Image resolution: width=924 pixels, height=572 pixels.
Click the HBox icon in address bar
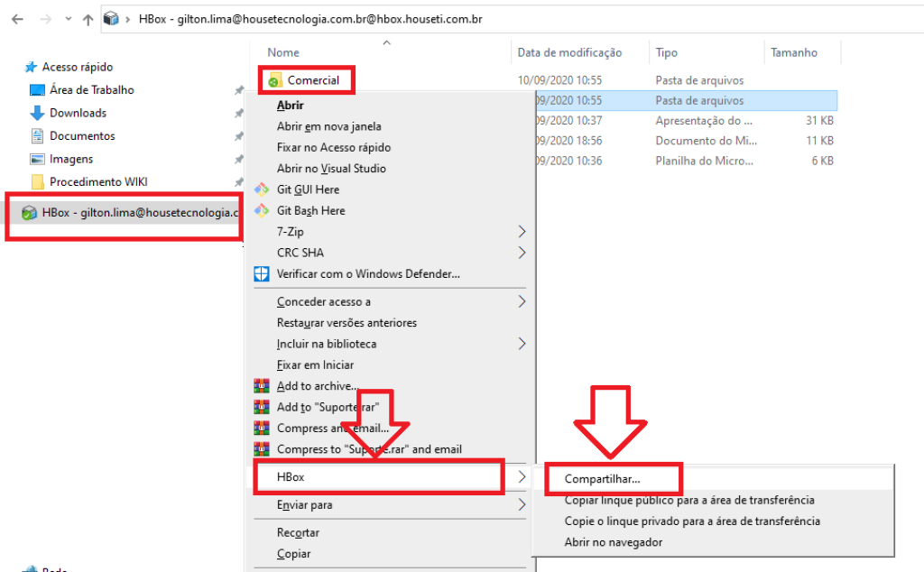pyautogui.click(x=111, y=19)
